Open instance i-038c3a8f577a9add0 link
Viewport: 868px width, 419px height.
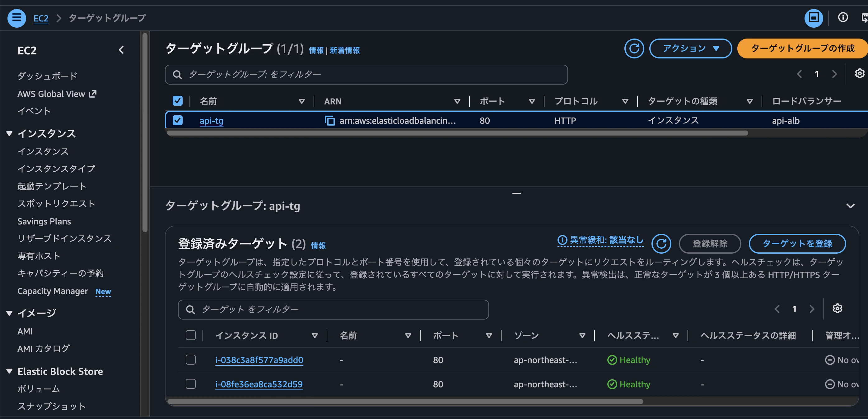259,360
